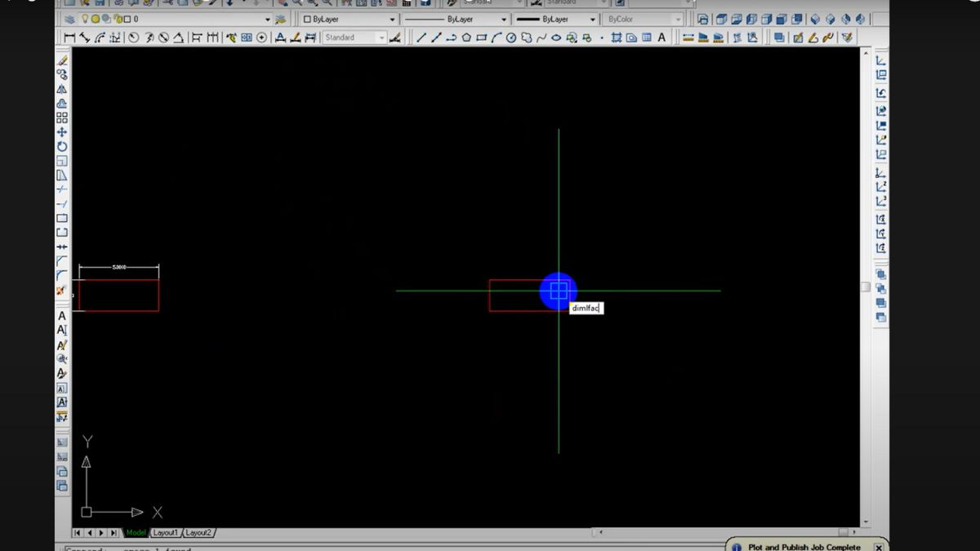This screenshot has width=980, height=551.
Task: Select the Mirror tool
Action: click(x=62, y=89)
